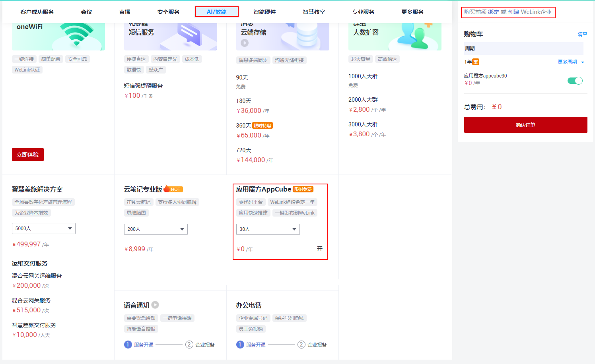Click step 1 circle under 办公电话

240,345
